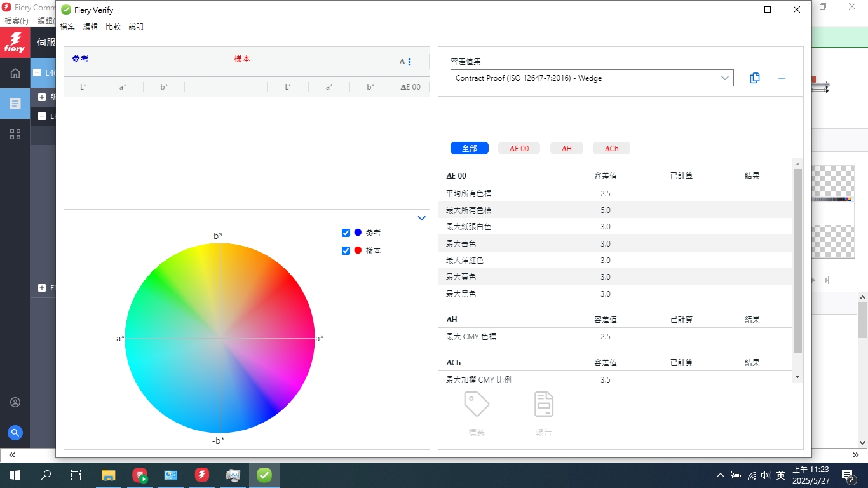Uncheck the 參考 reference checkbox
The image size is (868, 488).
click(x=346, y=233)
